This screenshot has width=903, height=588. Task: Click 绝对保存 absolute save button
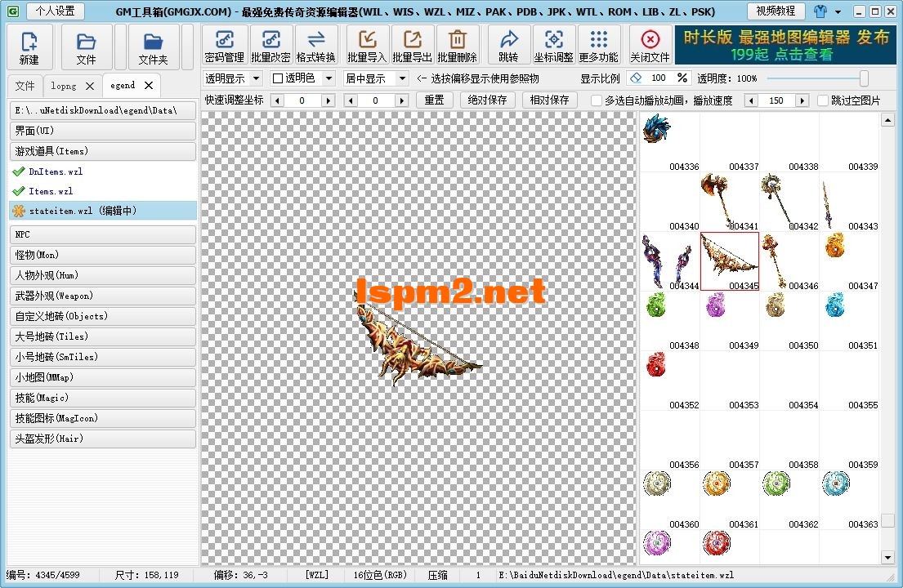(487, 100)
